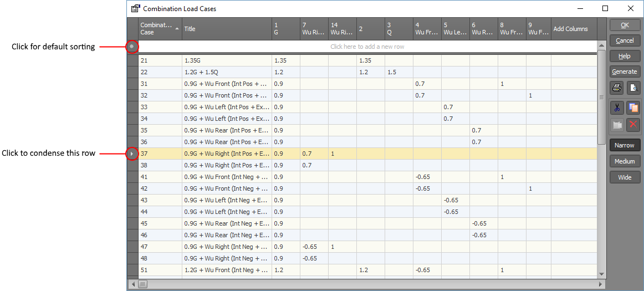Click the Add Columns header
Viewport: 644px width, 291px height.
574,29
